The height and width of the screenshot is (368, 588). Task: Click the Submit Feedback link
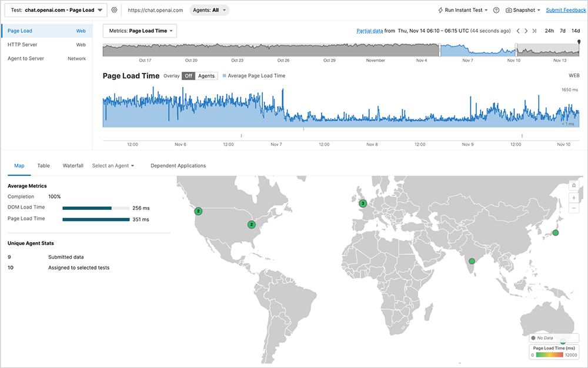[566, 10]
